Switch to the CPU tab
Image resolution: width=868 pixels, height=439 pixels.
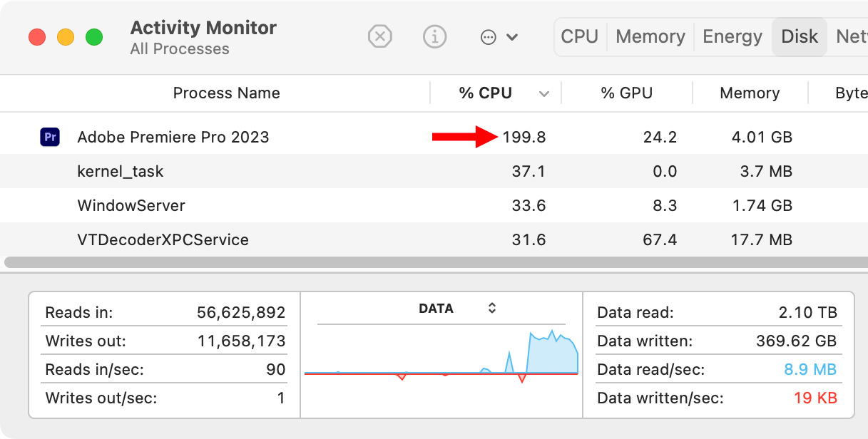pos(579,36)
